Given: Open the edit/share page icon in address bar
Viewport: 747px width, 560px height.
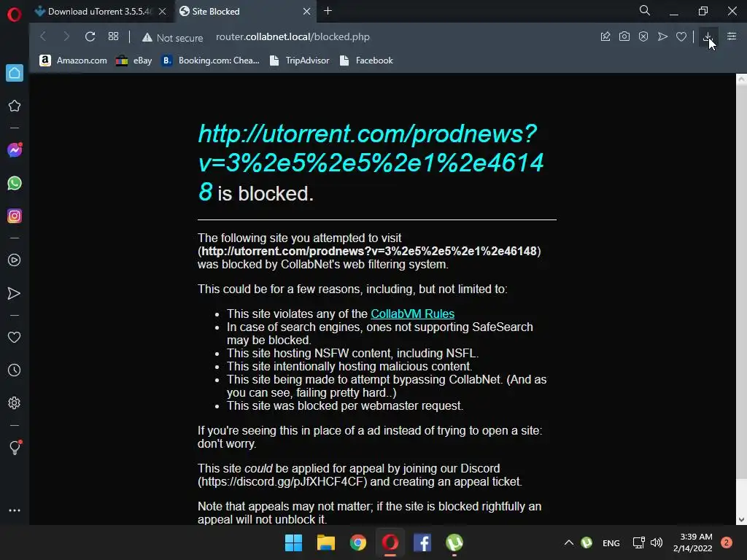Looking at the screenshot, I should tap(605, 36).
